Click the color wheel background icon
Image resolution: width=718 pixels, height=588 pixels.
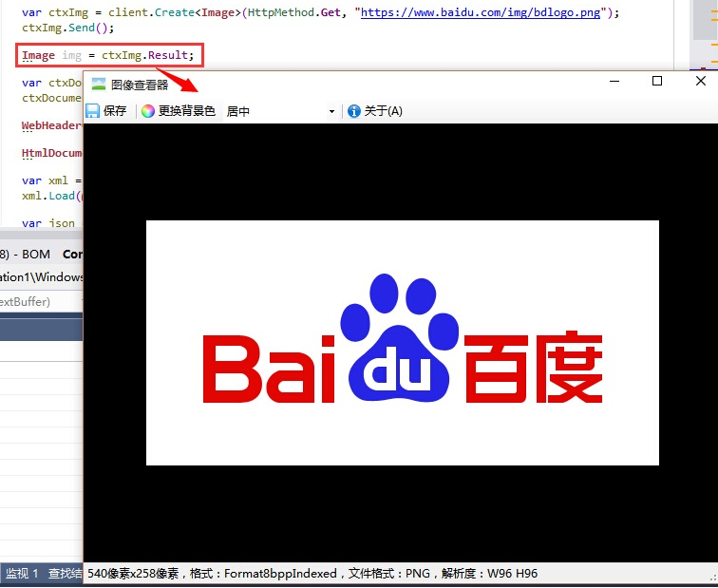pyautogui.click(x=147, y=111)
